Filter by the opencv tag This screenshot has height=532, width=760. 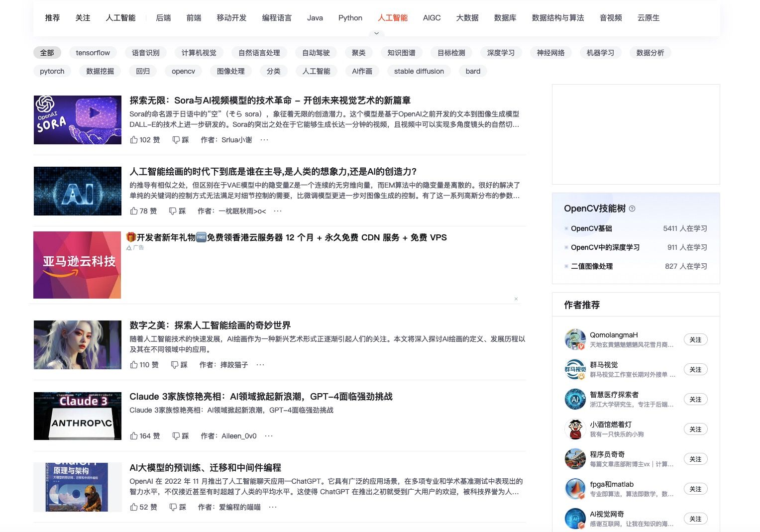183,71
